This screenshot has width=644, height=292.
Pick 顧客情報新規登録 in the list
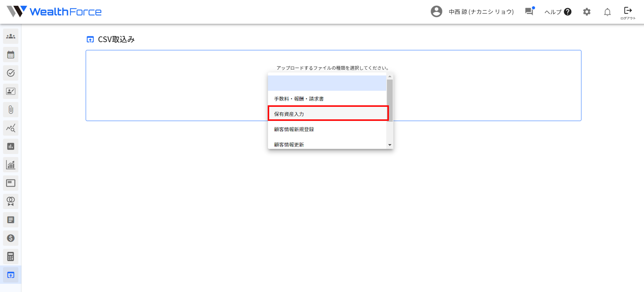point(327,129)
